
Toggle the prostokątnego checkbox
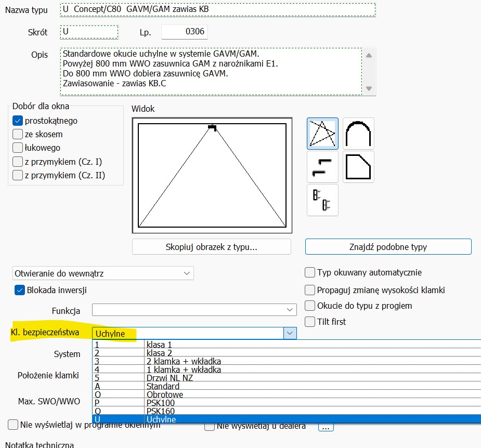point(18,121)
